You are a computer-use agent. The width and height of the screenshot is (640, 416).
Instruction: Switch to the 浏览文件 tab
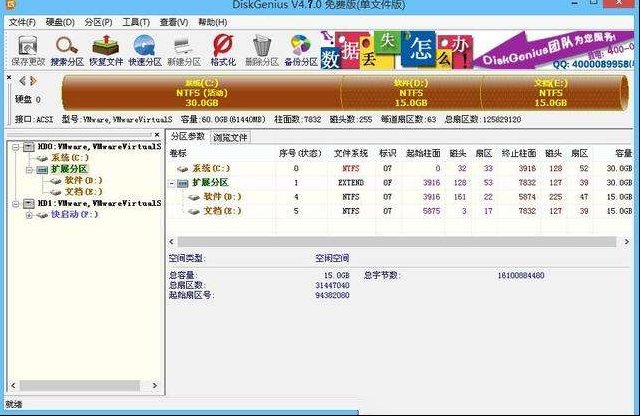(230, 138)
